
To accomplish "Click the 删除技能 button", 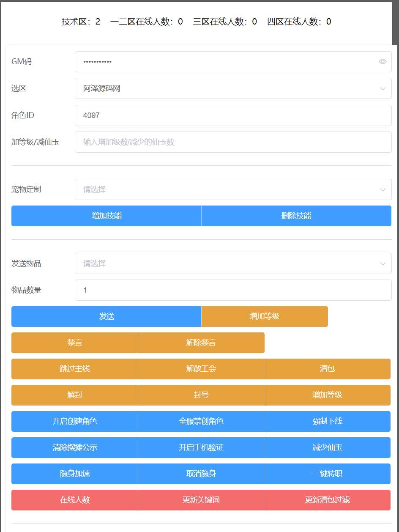I will 296,216.
